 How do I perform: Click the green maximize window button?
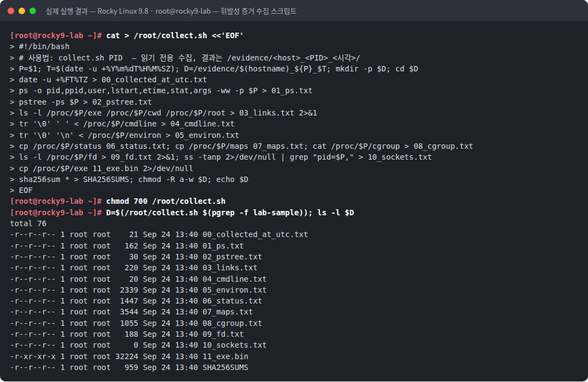pyautogui.click(x=33, y=11)
